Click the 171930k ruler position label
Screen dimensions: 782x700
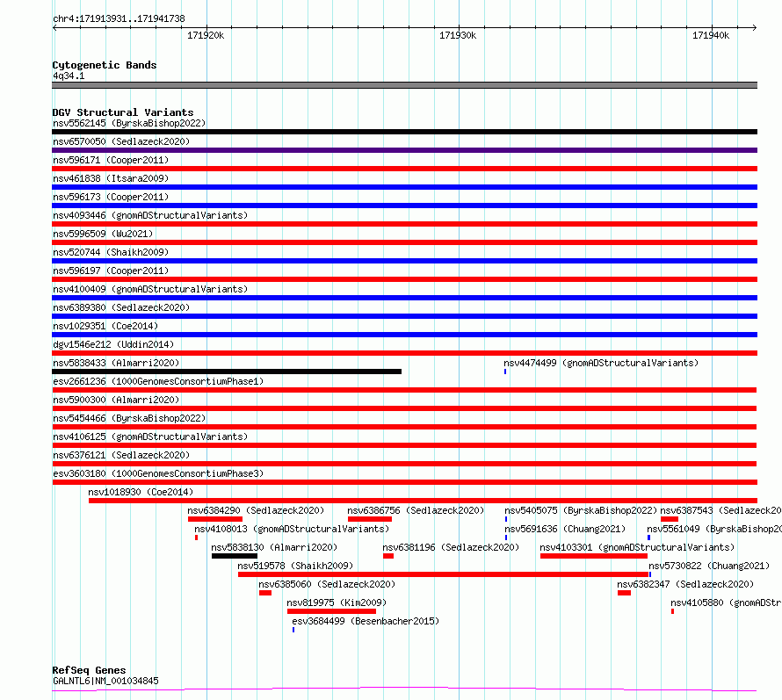coord(458,35)
